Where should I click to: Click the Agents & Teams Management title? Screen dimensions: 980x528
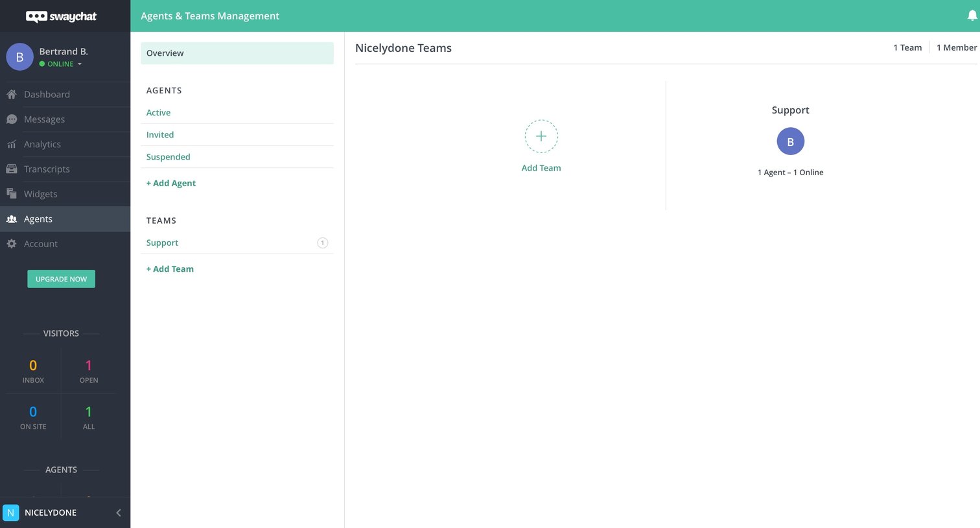[x=210, y=16]
